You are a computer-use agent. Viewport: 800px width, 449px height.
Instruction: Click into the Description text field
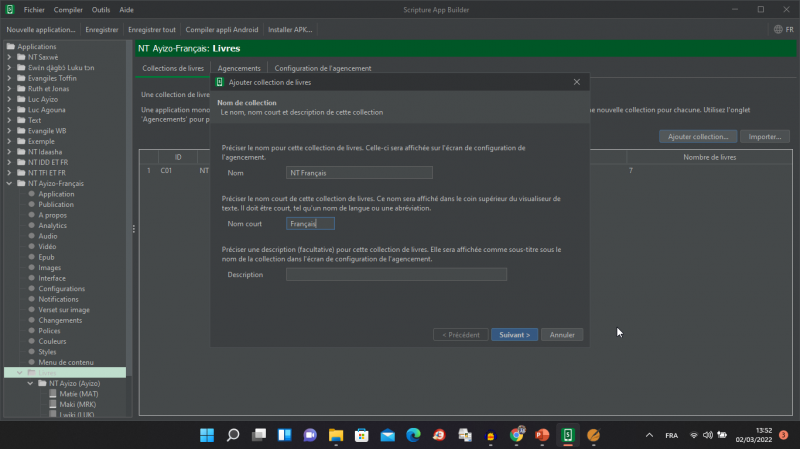click(396, 274)
